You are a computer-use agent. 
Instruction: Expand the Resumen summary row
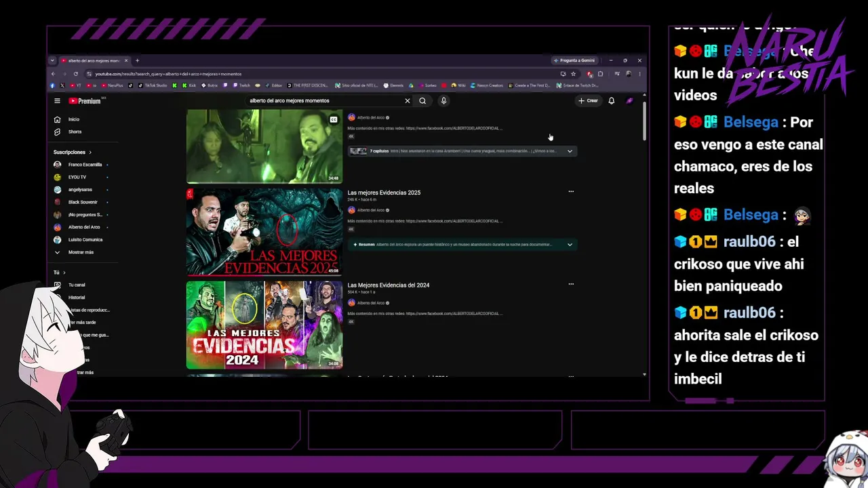462,245
